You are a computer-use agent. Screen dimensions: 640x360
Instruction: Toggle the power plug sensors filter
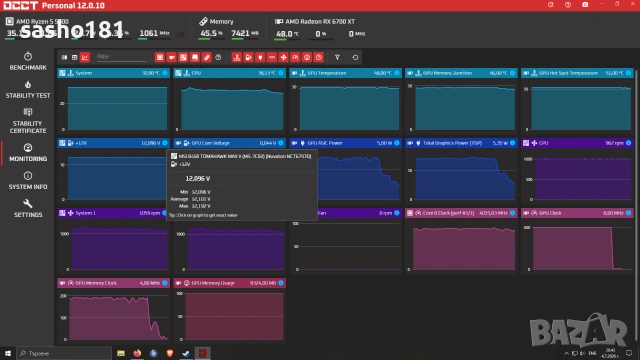tap(260, 57)
